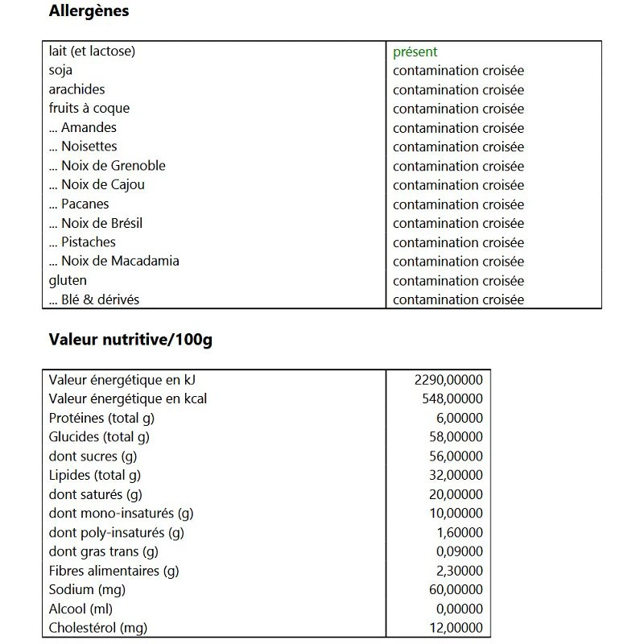The height and width of the screenshot is (644, 644).
Task: Click the 12,00000 cholestérol value
Action: click(456, 628)
